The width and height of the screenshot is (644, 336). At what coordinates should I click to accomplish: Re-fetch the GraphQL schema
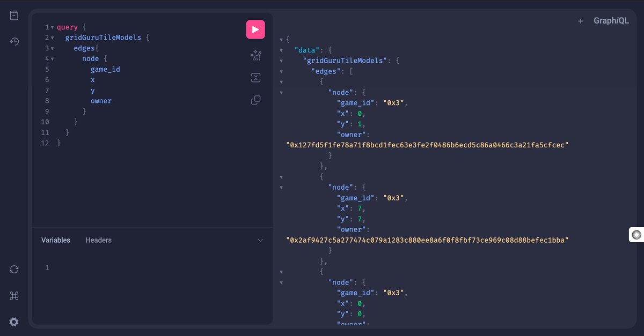tap(13, 269)
